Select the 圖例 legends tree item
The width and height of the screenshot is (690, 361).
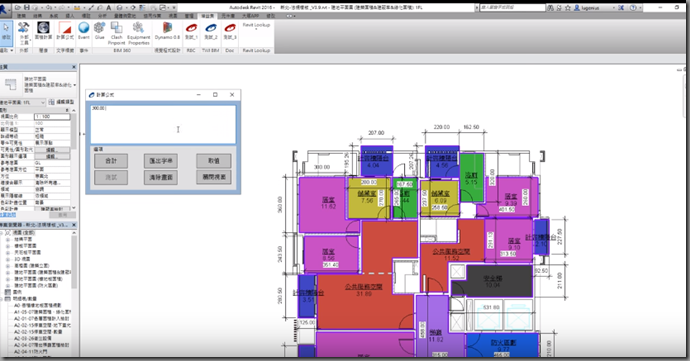(18, 292)
